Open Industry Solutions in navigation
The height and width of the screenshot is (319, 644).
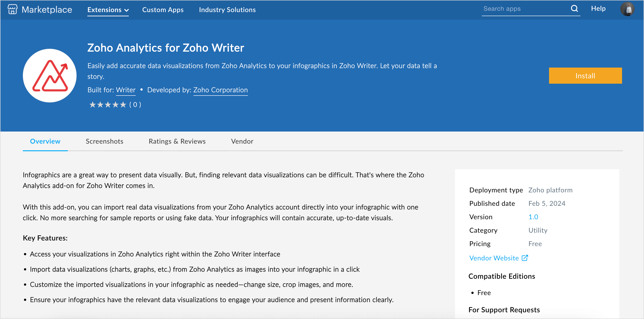pos(227,10)
